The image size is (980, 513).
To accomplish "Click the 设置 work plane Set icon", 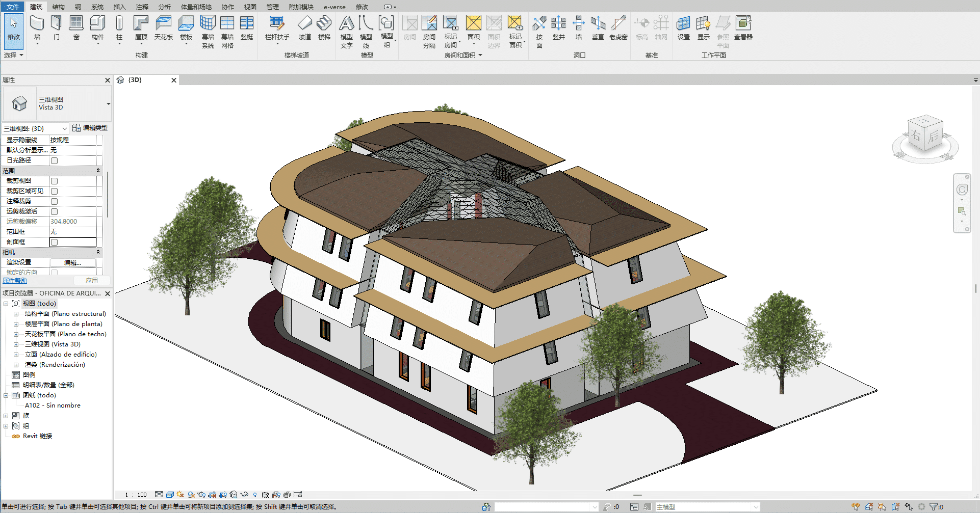I will [x=684, y=24].
